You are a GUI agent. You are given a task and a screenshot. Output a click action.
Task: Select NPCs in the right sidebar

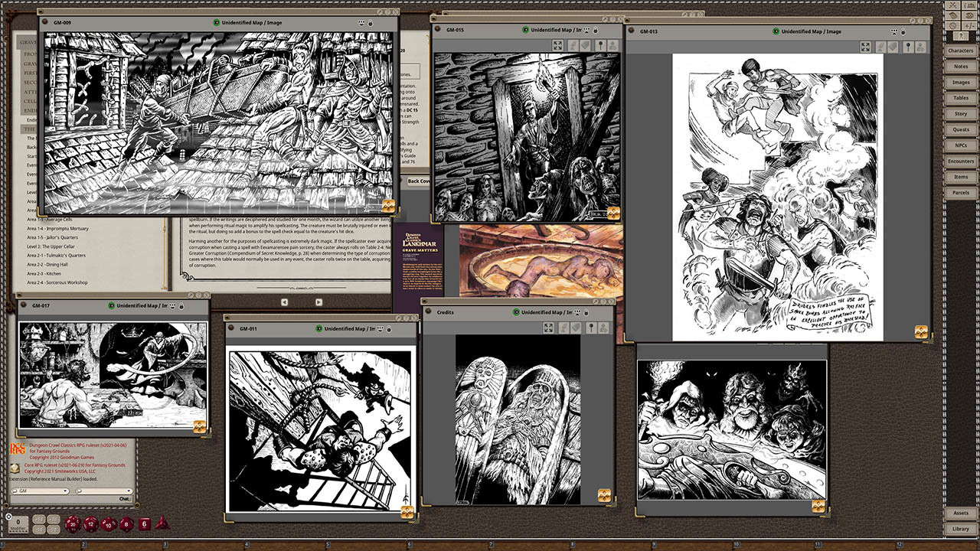click(961, 145)
